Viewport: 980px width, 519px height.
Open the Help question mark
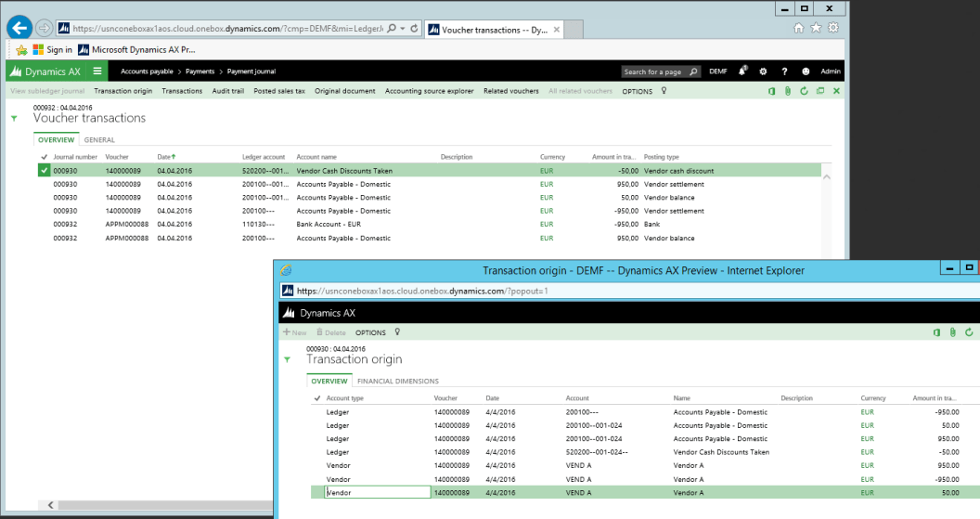click(x=784, y=71)
